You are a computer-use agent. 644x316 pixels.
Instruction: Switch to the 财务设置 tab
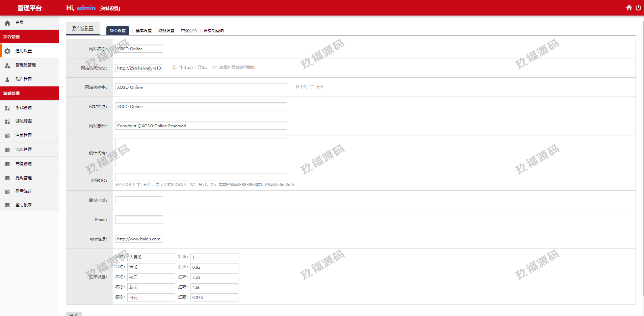166,31
